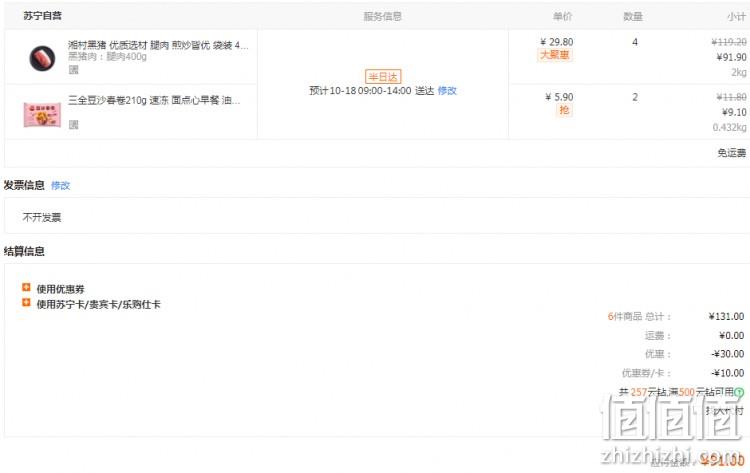Select the 不开发票 invoice option
The image size is (750, 473).
pos(42,218)
